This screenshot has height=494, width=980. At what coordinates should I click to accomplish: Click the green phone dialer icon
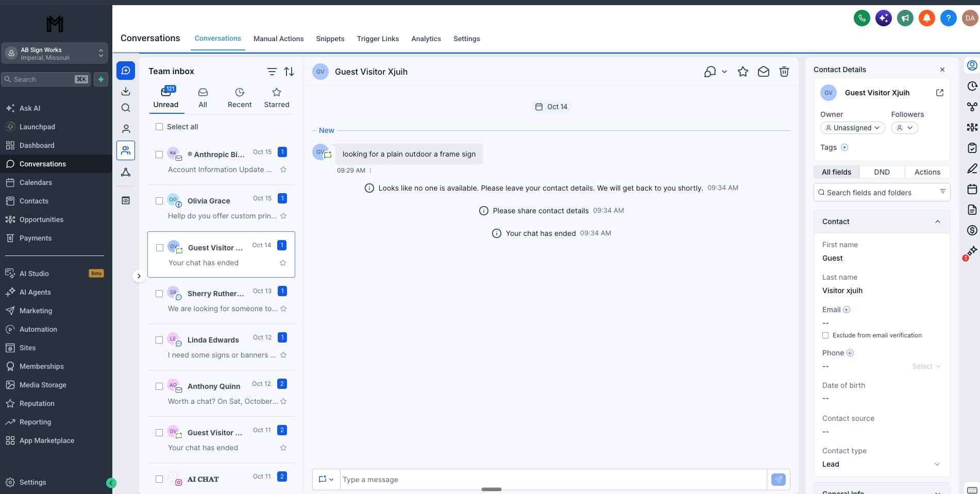pyautogui.click(x=861, y=18)
